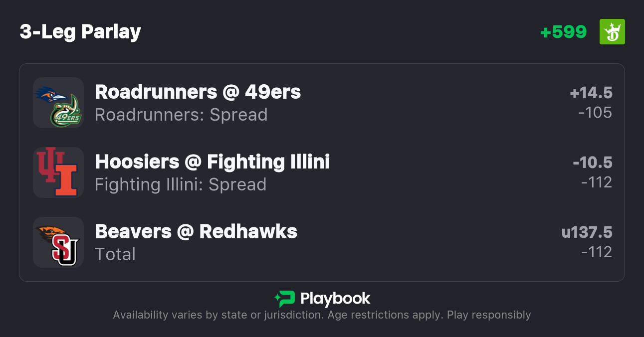Click the DraftKings sportsbook logo icon
The width and height of the screenshot is (644, 337).
click(612, 32)
